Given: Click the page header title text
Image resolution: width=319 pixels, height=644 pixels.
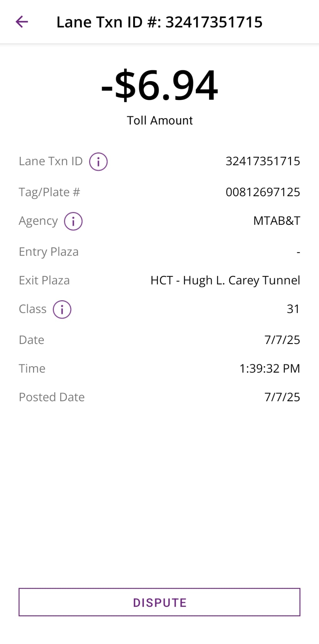Looking at the screenshot, I should [x=159, y=22].
